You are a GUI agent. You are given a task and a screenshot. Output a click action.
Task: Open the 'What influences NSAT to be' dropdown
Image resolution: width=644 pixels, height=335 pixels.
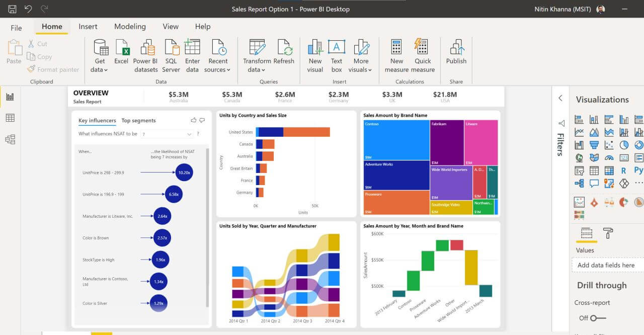tap(189, 134)
